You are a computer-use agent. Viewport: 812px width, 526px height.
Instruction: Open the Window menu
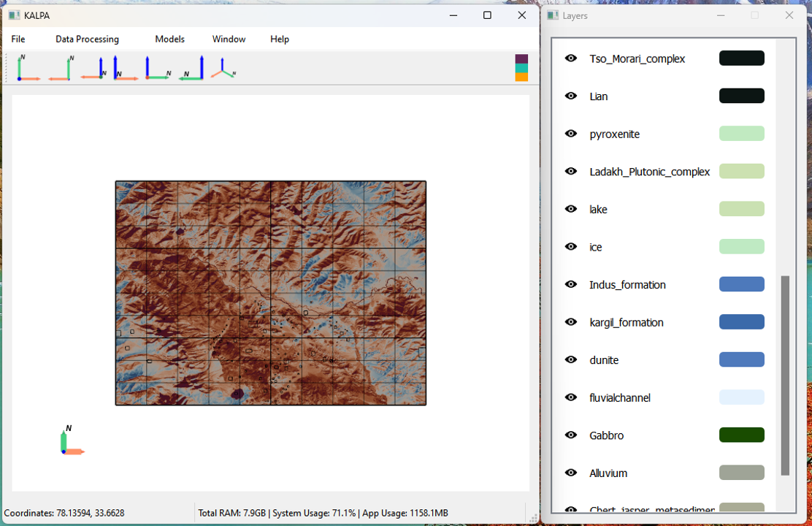click(x=229, y=39)
